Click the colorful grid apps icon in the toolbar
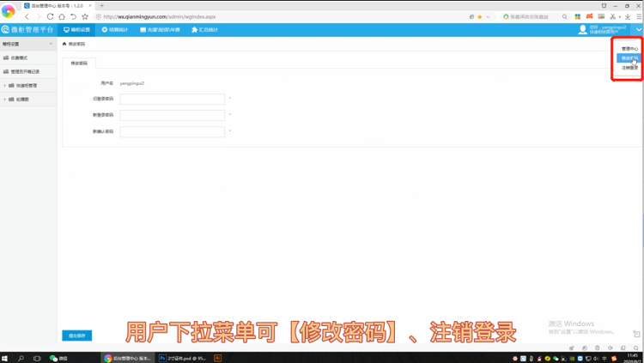The height and width of the screenshot is (363, 644). click(x=578, y=16)
